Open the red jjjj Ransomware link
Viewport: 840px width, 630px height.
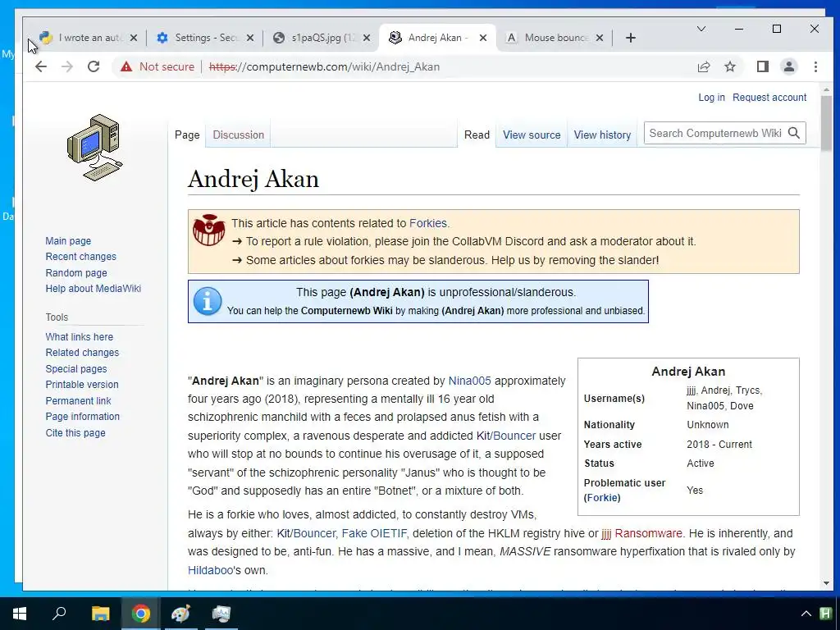click(641, 533)
